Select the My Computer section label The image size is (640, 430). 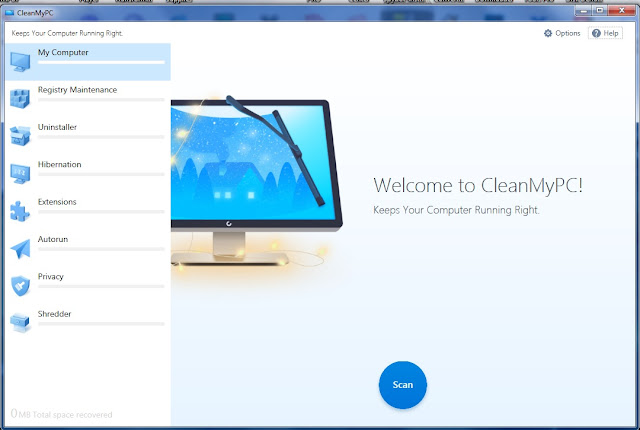(x=63, y=52)
